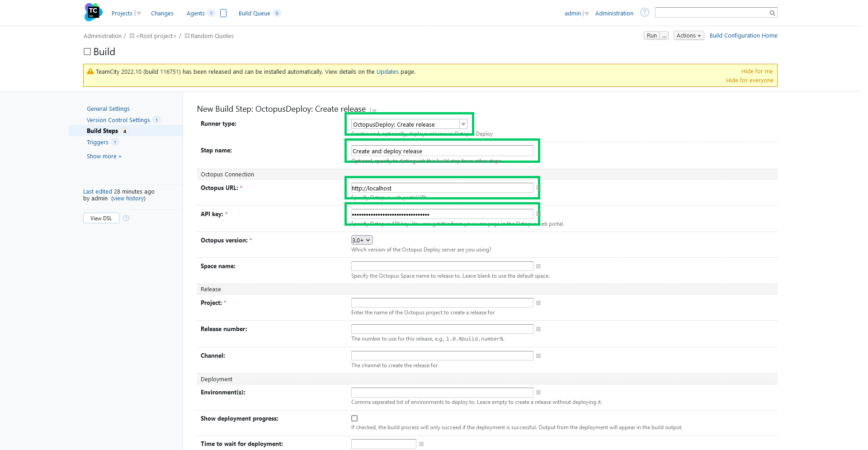
Task: Click Time to wait for deployment field
Action: coord(383,444)
